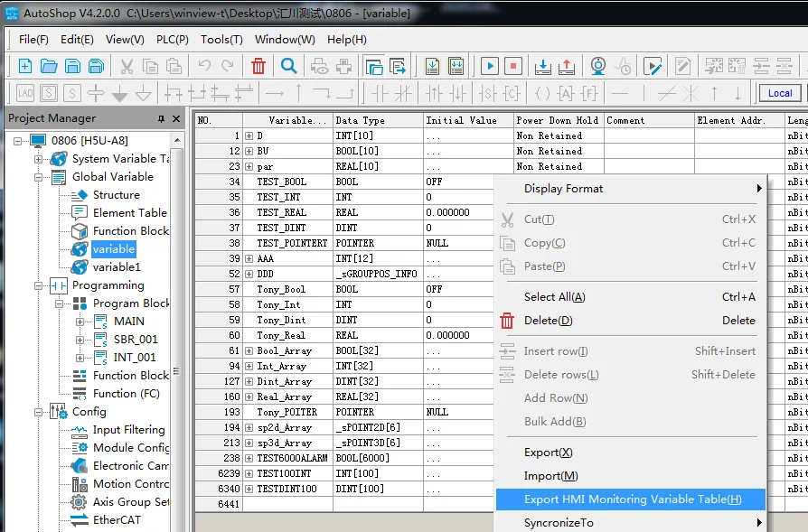Viewport: 808px width, 532px height.
Task: Choose Export HMI Monitoring Variable Table
Action: click(631, 499)
